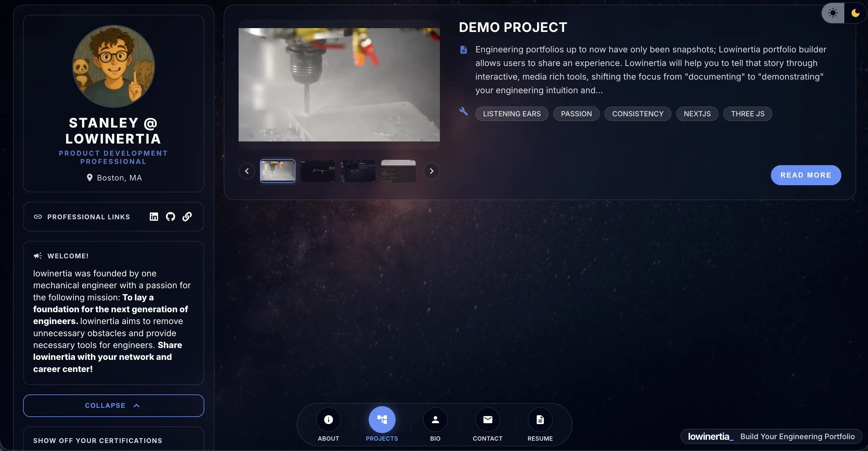Open the Projects tab

382,419
